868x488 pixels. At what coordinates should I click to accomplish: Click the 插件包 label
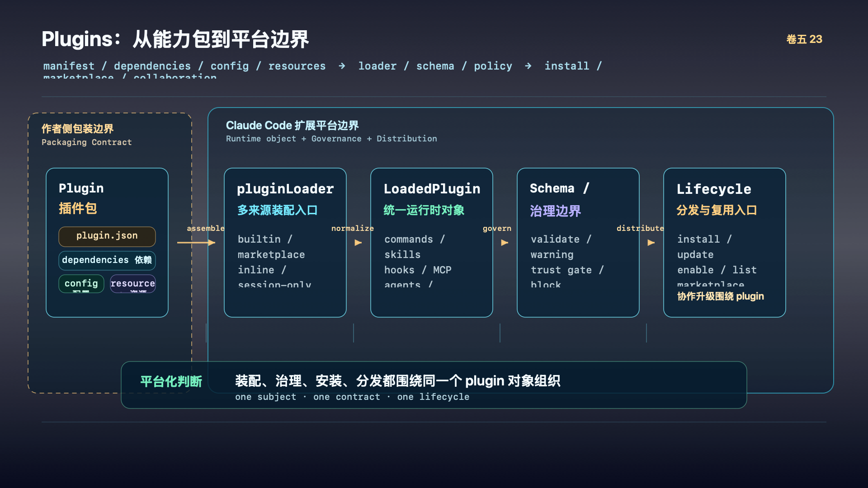[78, 208]
